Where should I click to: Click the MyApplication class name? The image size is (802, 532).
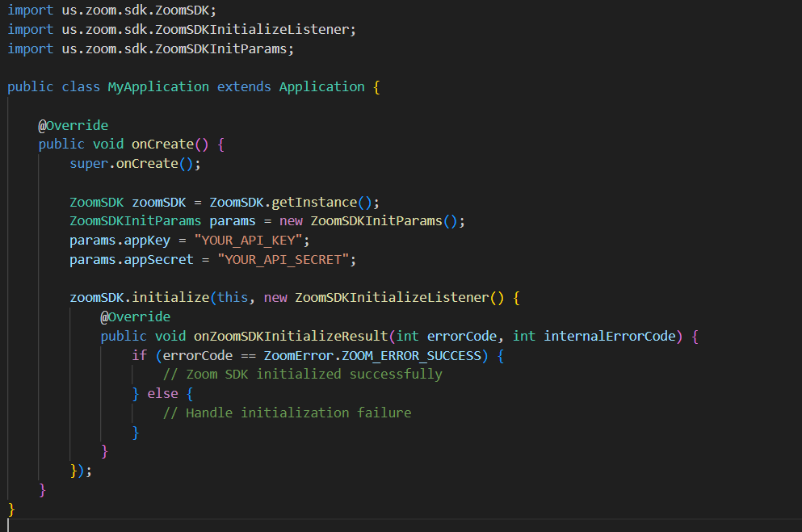158,87
